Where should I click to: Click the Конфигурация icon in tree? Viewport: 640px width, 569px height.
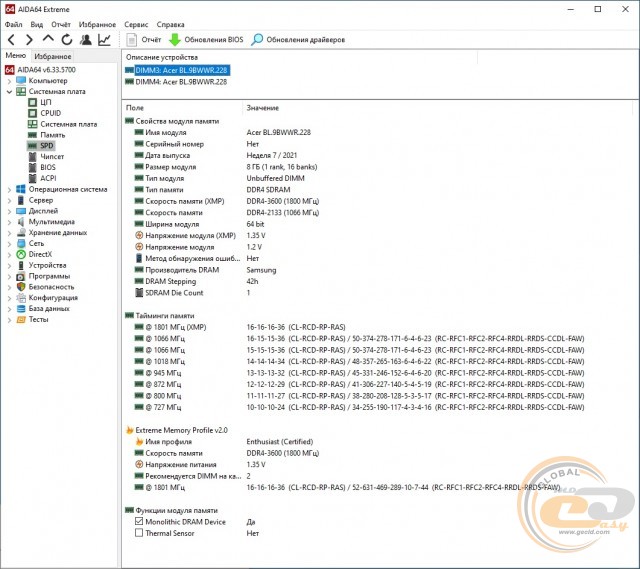(21, 298)
